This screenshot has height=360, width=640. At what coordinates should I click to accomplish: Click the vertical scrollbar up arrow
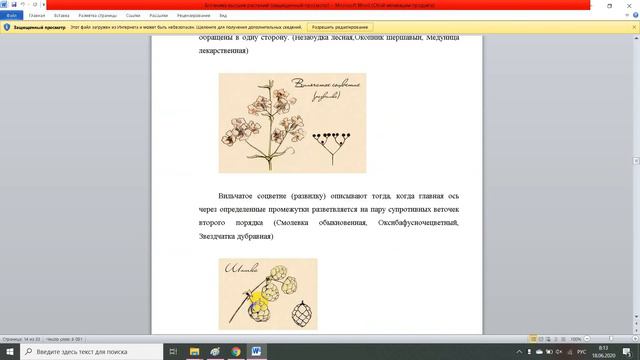(636, 38)
